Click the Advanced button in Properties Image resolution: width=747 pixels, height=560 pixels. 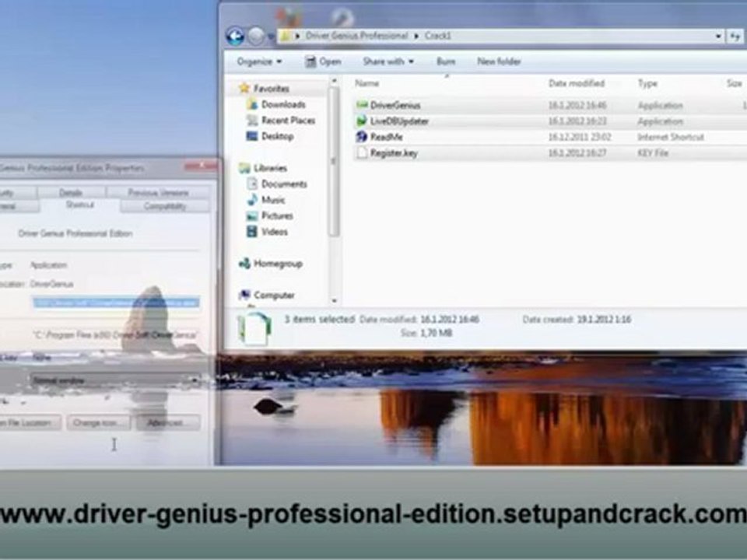(168, 423)
